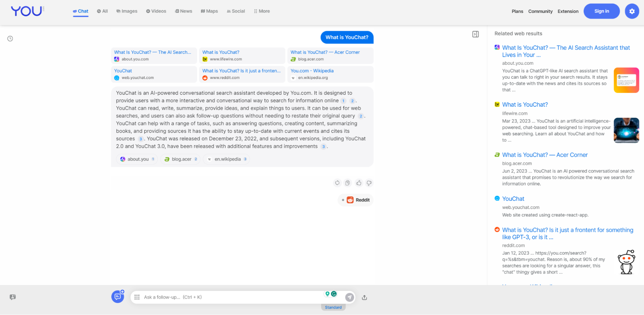Open sidebar result titled 'YouChat'
The height and width of the screenshot is (315, 644).
coord(513,199)
